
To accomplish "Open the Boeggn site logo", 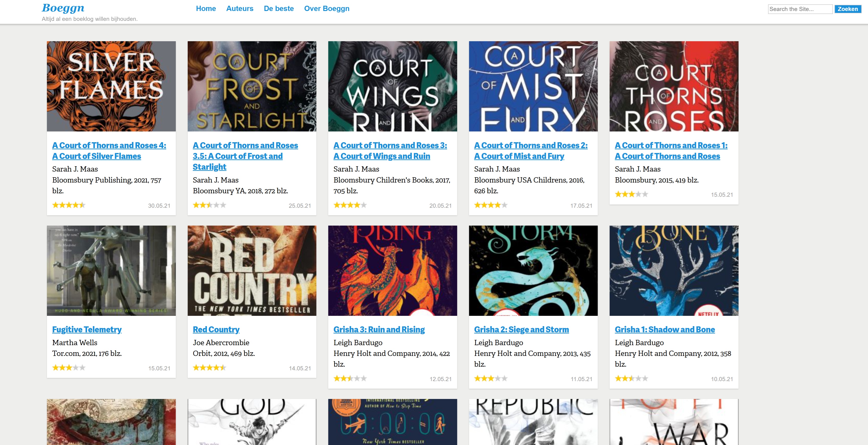I will tap(63, 8).
